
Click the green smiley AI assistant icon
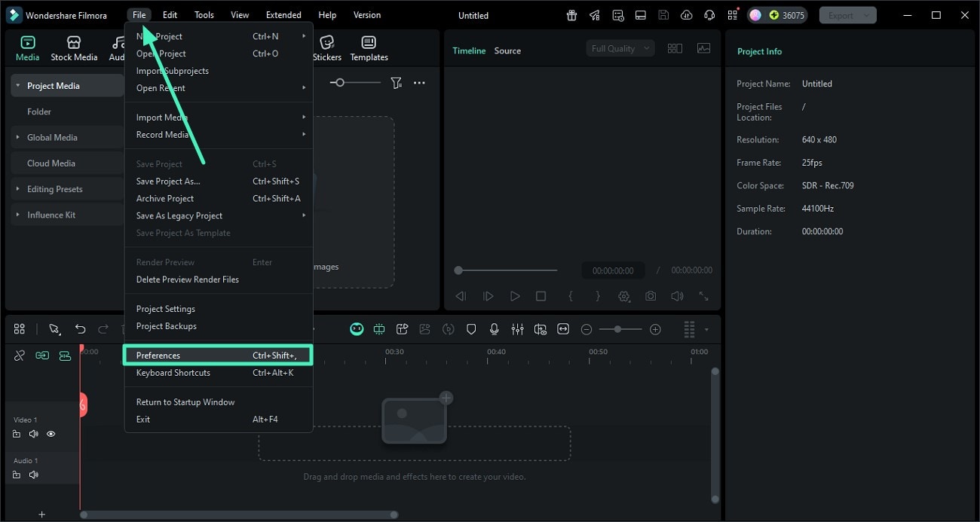click(x=357, y=329)
